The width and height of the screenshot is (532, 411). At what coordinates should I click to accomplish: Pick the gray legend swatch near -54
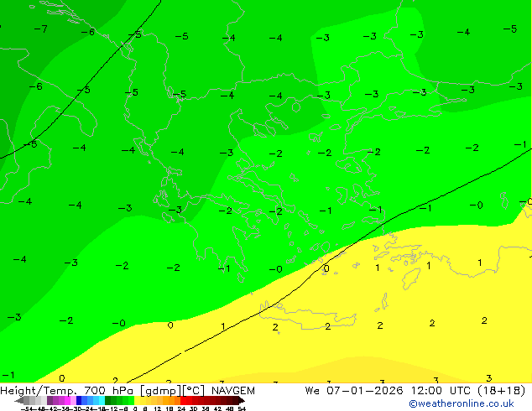point(26,400)
